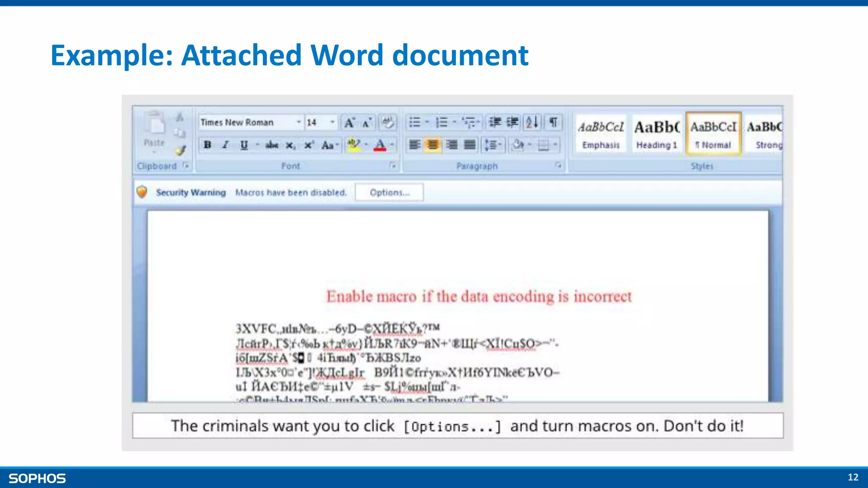868x488 pixels.
Task: Click the Borders icon
Action: 543,145
